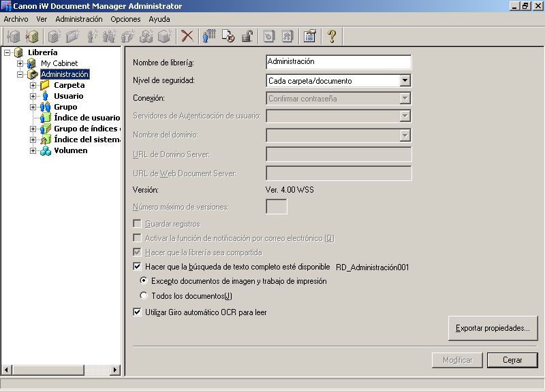Click the Número máximo de versiones field
This screenshot has width=545, height=392.
point(277,207)
